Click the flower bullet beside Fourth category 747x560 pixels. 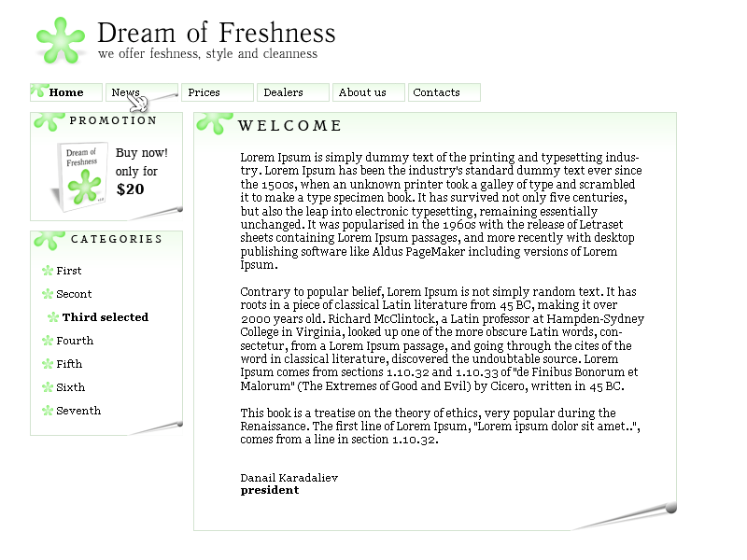(x=48, y=341)
